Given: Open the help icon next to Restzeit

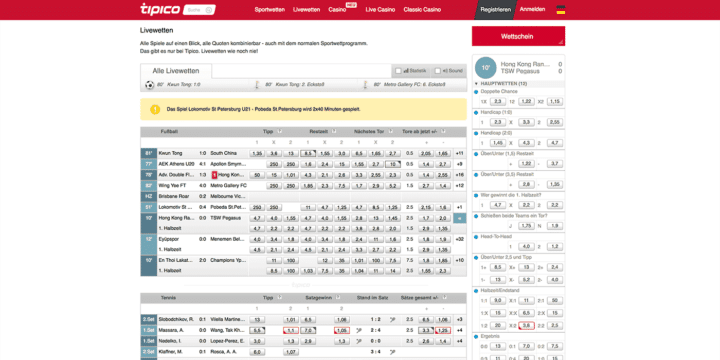Looking at the screenshot, I should [334, 131].
